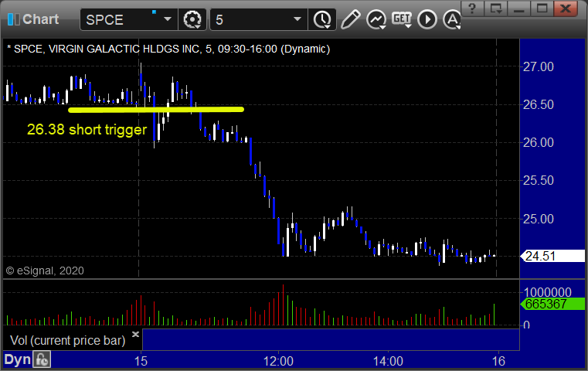Select the drawing pencil tool
The image size is (588, 371).
click(x=350, y=19)
